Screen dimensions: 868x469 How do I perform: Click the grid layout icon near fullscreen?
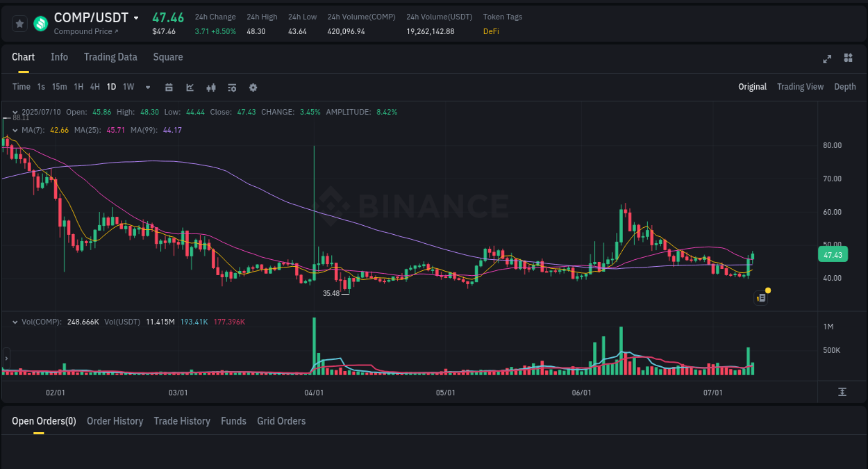click(x=848, y=59)
